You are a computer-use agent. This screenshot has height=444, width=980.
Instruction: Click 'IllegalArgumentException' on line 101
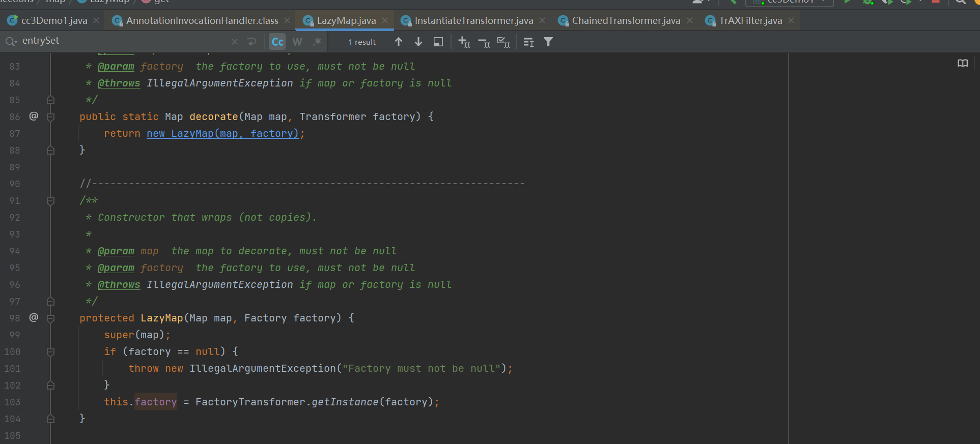click(x=263, y=368)
